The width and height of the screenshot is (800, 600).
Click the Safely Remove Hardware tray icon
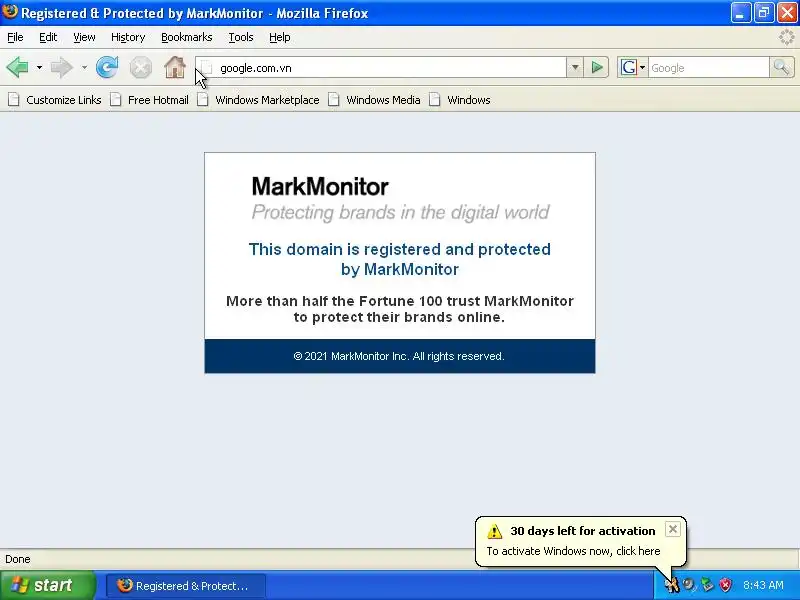pos(707,585)
